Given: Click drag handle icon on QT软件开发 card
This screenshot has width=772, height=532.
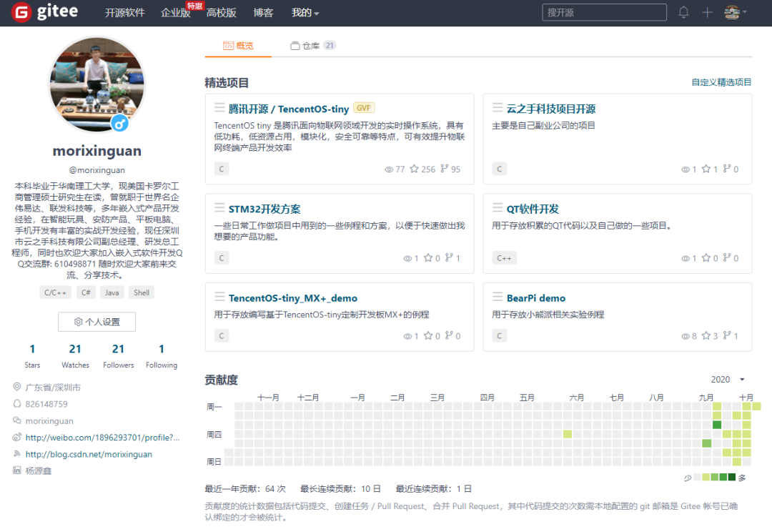Looking at the screenshot, I should (498, 207).
